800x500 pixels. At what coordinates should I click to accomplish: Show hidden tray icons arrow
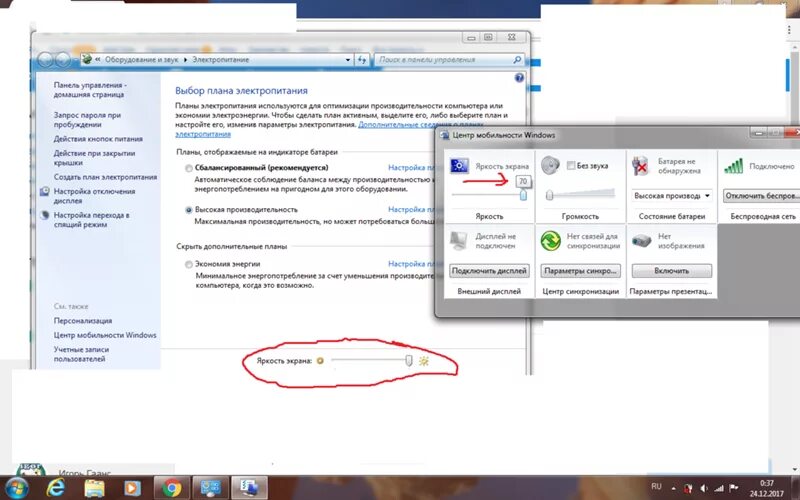click(673, 488)
